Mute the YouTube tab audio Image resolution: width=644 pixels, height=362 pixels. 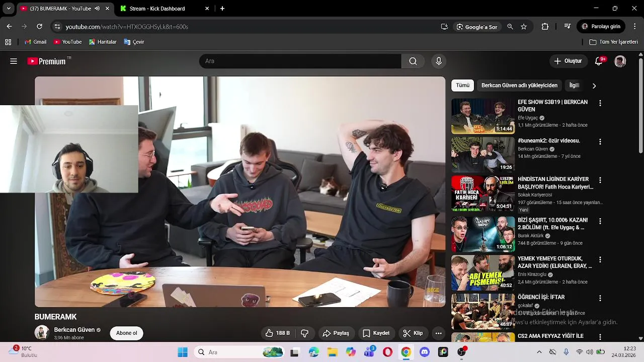click(x=97, y=9)
